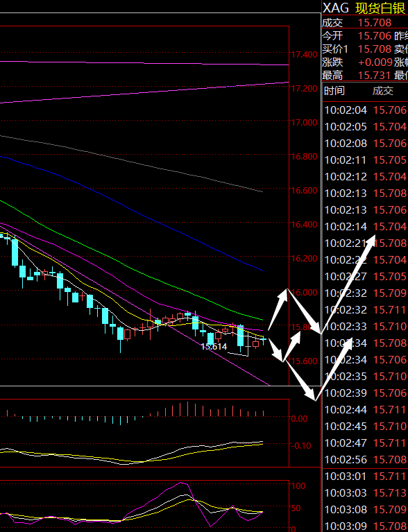408x532 pixels.
Task: Click the 17.400 price axis label
Action: coord(305,54)
